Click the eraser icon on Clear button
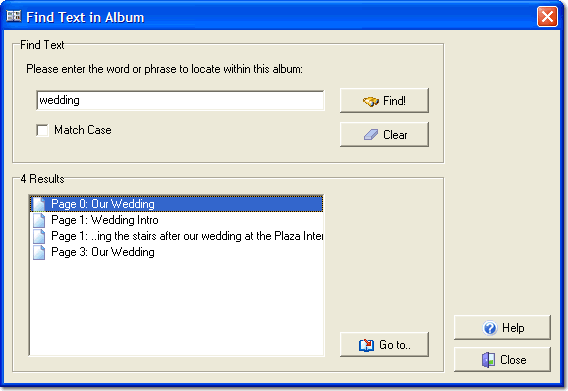The width and height of the screenshot is (568, 391). [371, 135]
